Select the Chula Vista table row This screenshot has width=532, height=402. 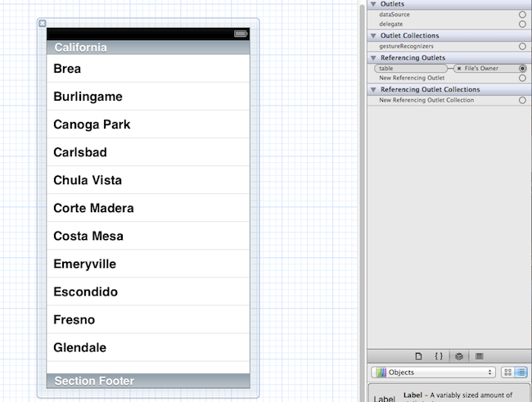click(148, 180)
